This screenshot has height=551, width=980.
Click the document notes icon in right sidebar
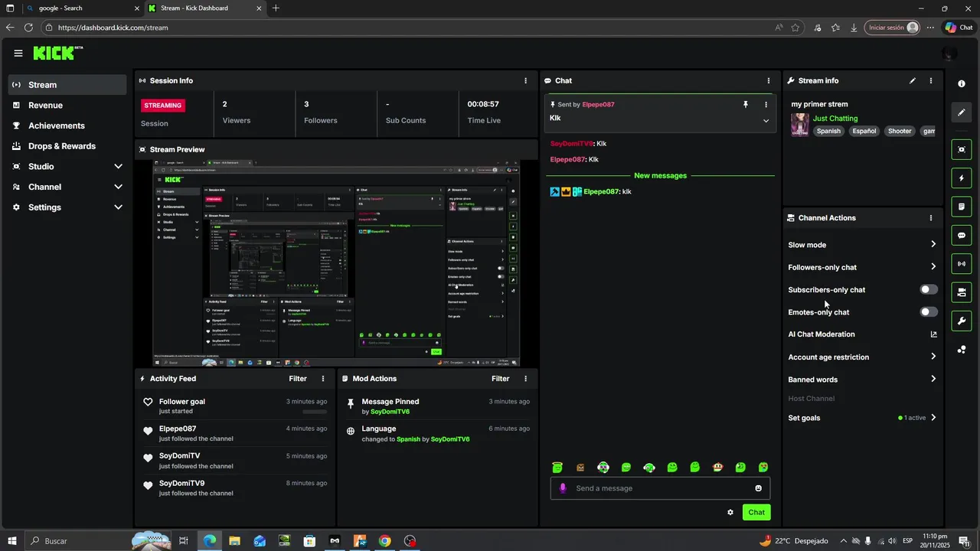tap(962, 207)
